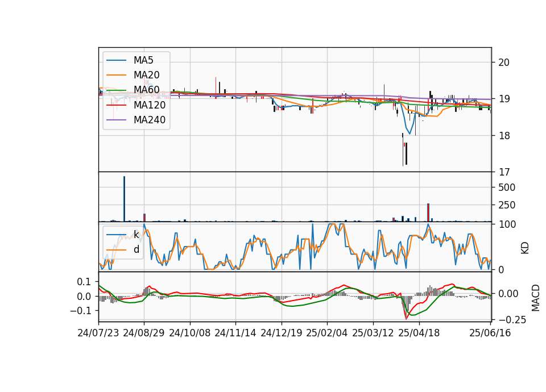This screenshot has height=392, width=546.
Task: Click the price axis value 18
Action: (504, 136)
